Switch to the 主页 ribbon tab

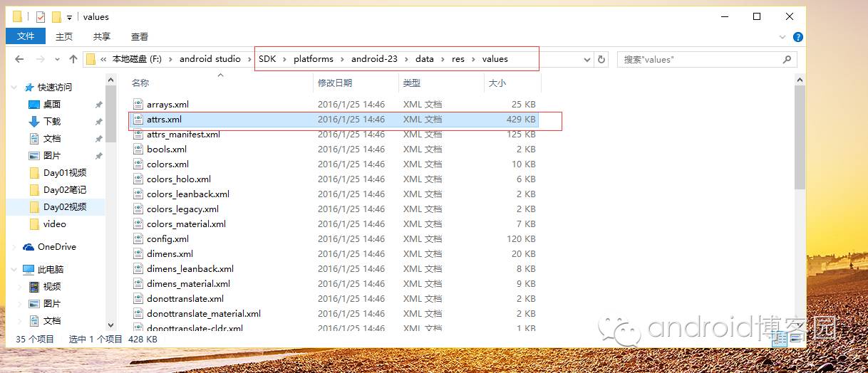point(64,36)
